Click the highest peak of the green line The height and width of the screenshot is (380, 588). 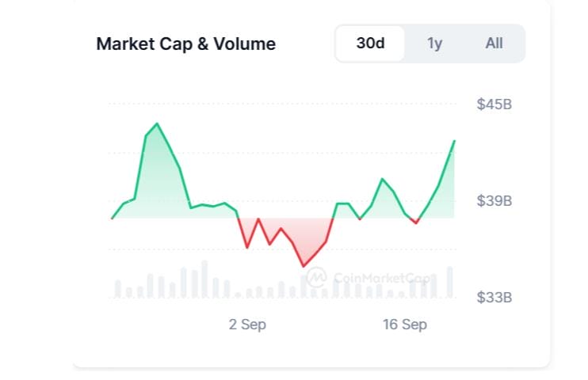click(157, 123)
